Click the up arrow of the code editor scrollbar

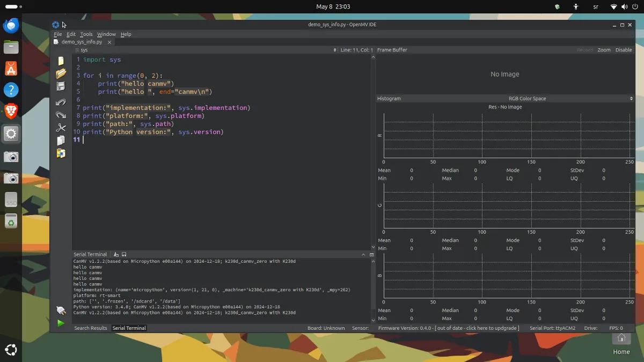pos(373,57)
